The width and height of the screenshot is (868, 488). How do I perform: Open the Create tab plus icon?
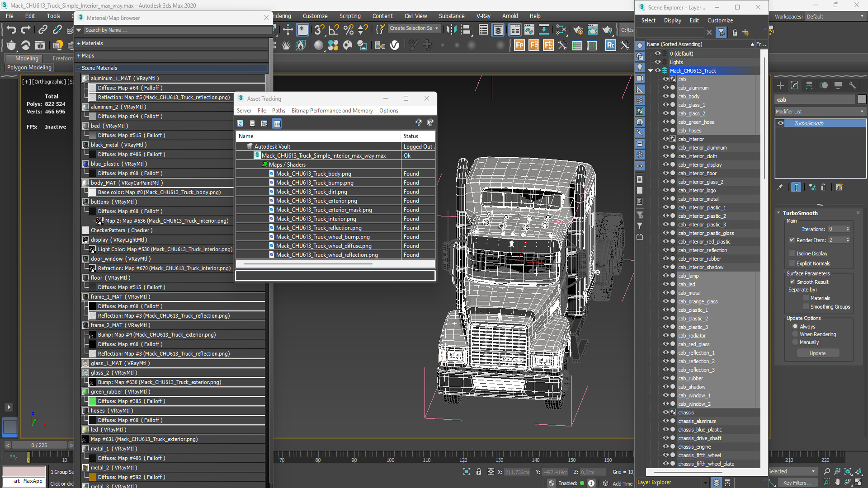pos(780,85)
